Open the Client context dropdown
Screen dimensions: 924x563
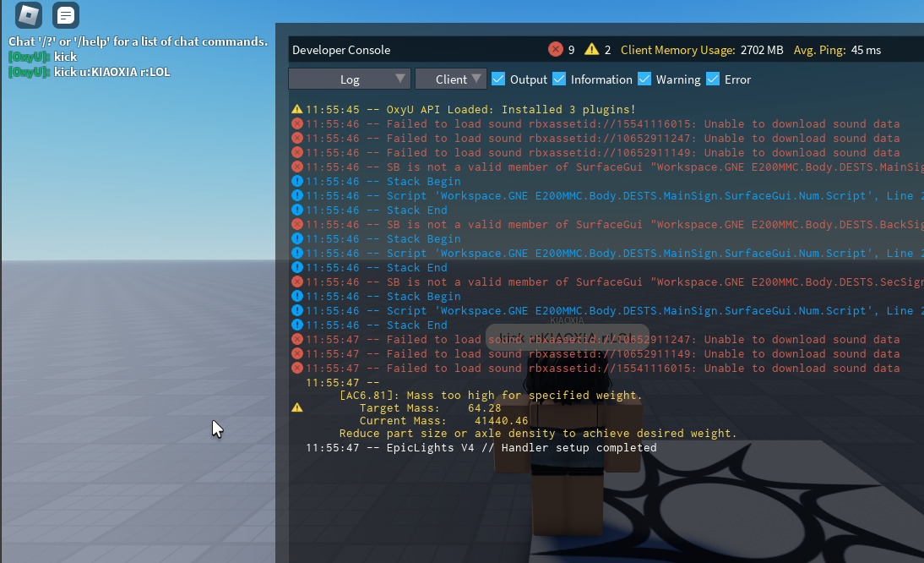click(x=450, y=79)
